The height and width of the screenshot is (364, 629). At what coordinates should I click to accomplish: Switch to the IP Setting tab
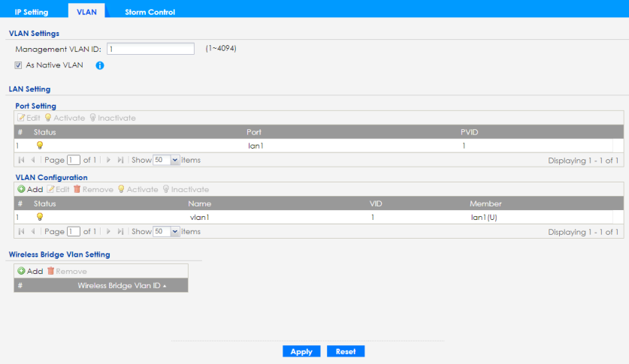(32, 12)
